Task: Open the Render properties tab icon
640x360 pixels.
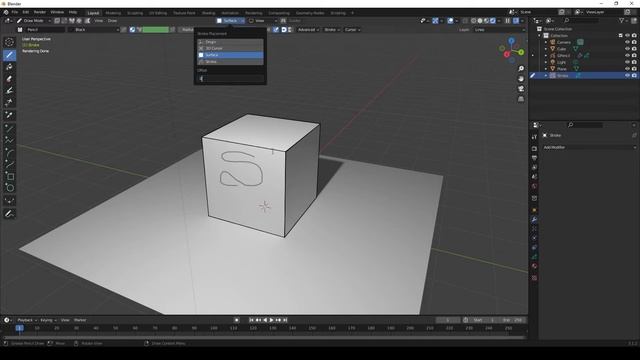Action: click(x=534, y=149)
